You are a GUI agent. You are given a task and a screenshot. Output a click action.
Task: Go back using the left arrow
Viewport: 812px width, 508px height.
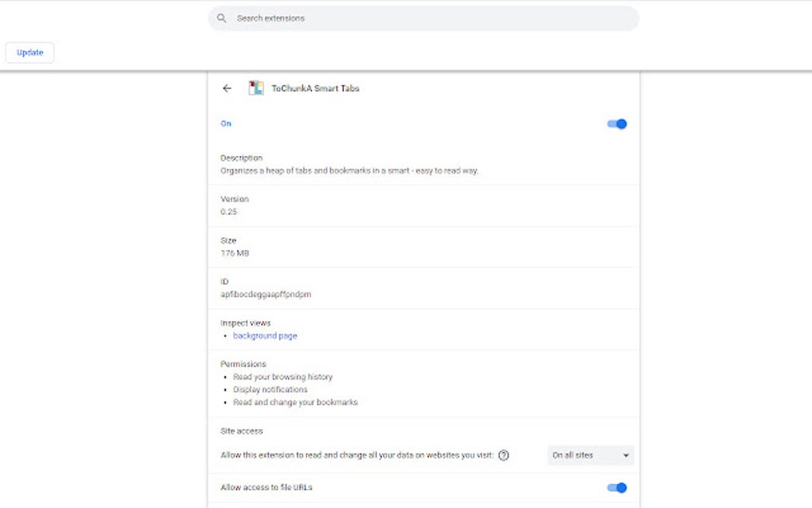click(x=227, y=88)
